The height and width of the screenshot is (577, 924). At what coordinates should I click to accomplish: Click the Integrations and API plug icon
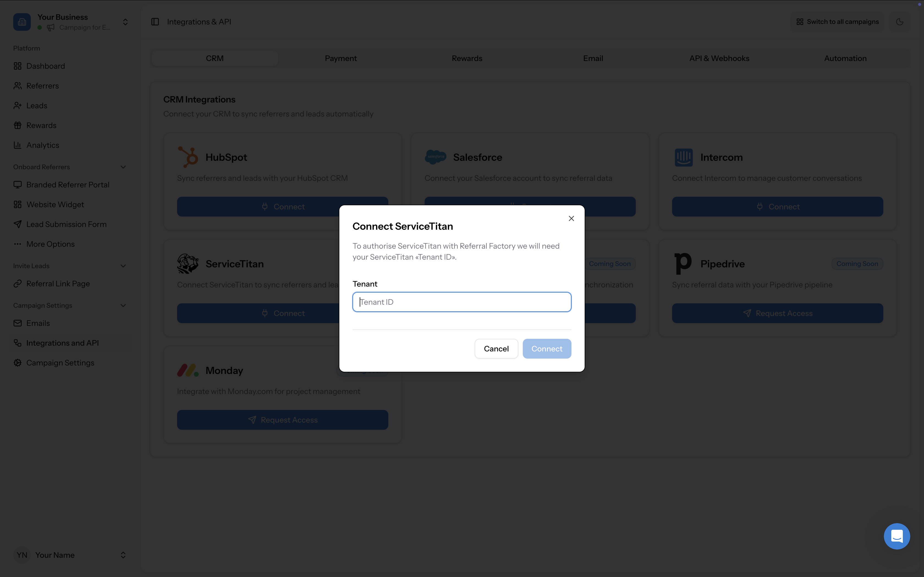point(18,343)
